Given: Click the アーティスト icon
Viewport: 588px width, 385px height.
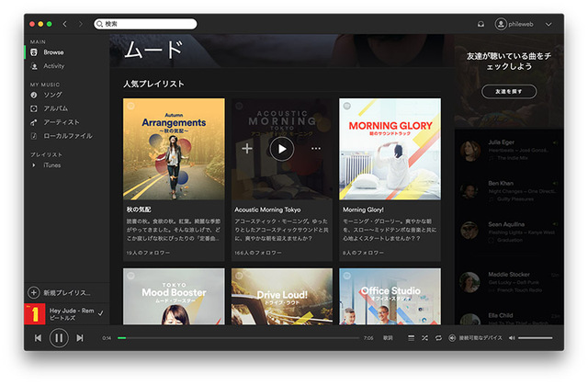Looking at the screenshot, I should 34,122.
